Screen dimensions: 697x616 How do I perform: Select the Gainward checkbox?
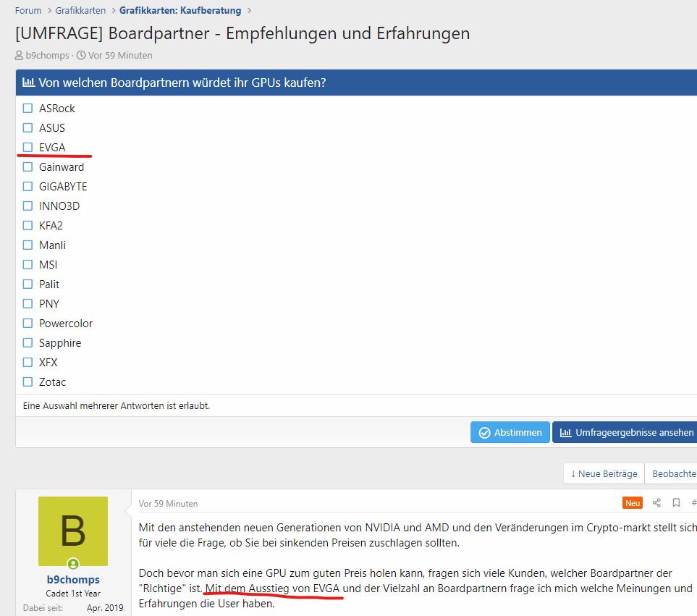[28, 167]
